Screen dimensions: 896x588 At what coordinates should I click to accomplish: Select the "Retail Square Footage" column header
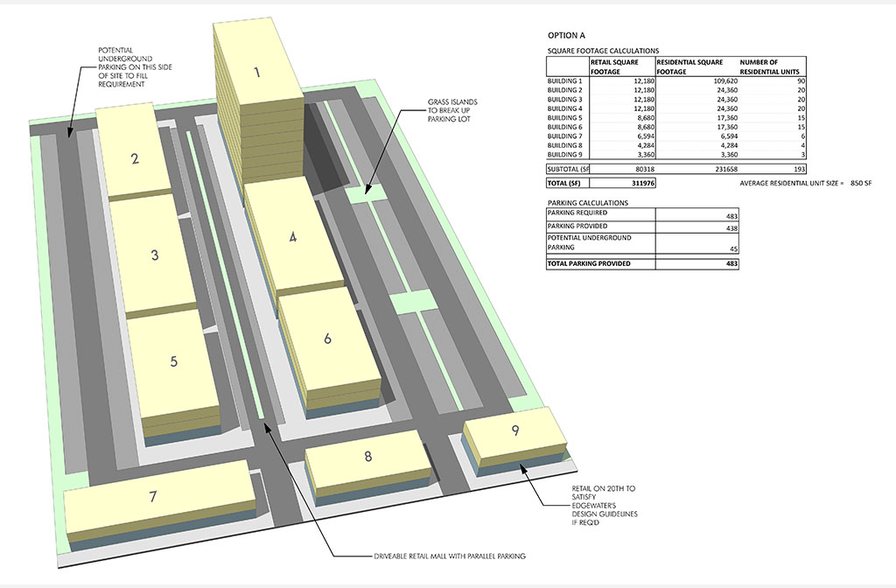coord(622,66)
